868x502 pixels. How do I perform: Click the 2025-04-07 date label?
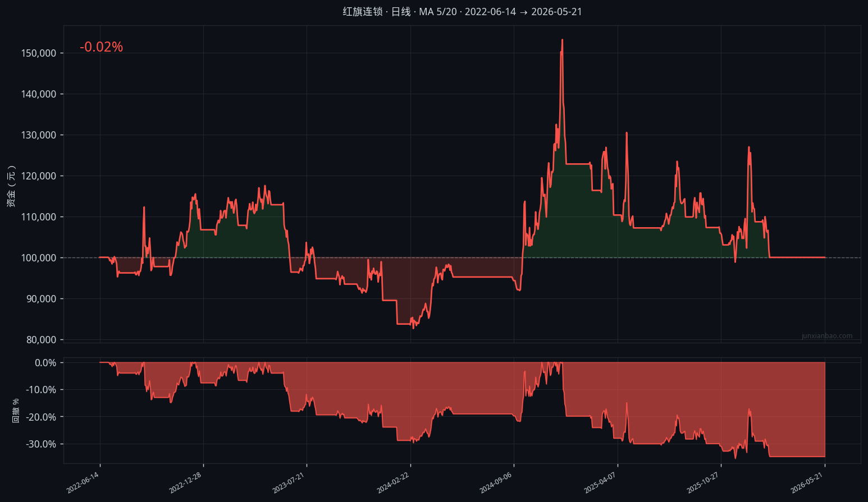[600, 482]
